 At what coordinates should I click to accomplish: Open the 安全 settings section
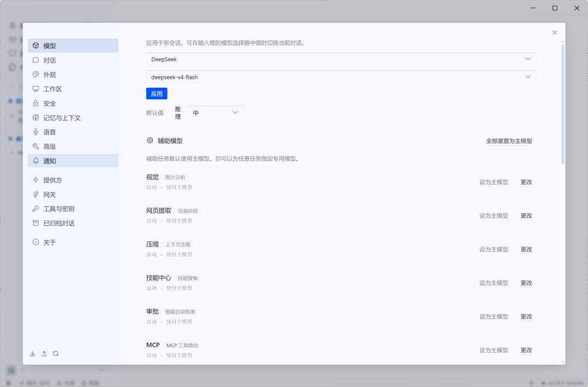[x=73, y=103]
